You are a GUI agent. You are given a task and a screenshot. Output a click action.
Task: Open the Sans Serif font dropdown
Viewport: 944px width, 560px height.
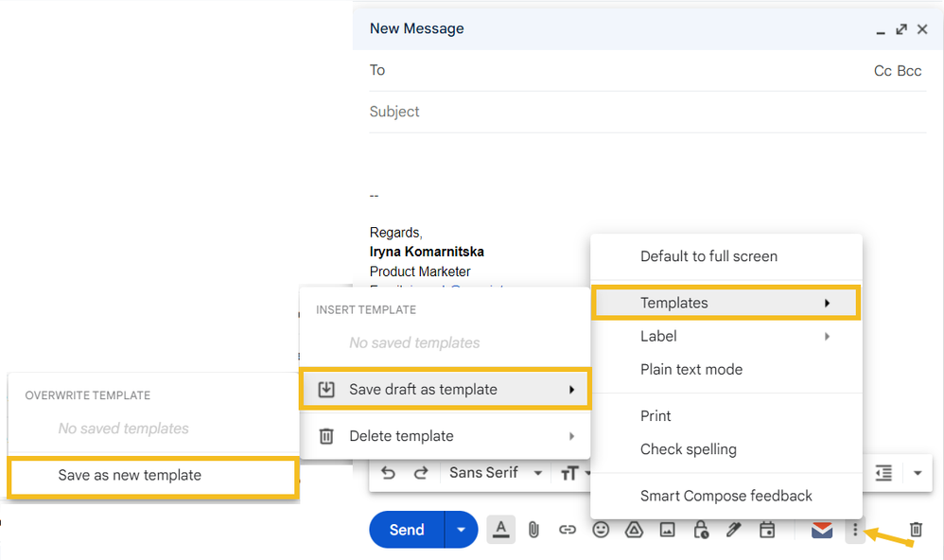click(496, 473)
